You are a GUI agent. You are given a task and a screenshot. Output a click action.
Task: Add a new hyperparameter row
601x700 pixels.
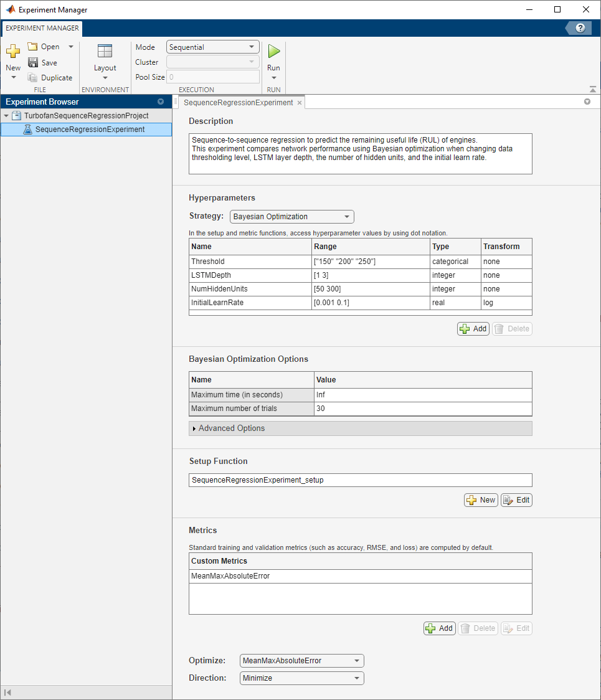(473, 329)
